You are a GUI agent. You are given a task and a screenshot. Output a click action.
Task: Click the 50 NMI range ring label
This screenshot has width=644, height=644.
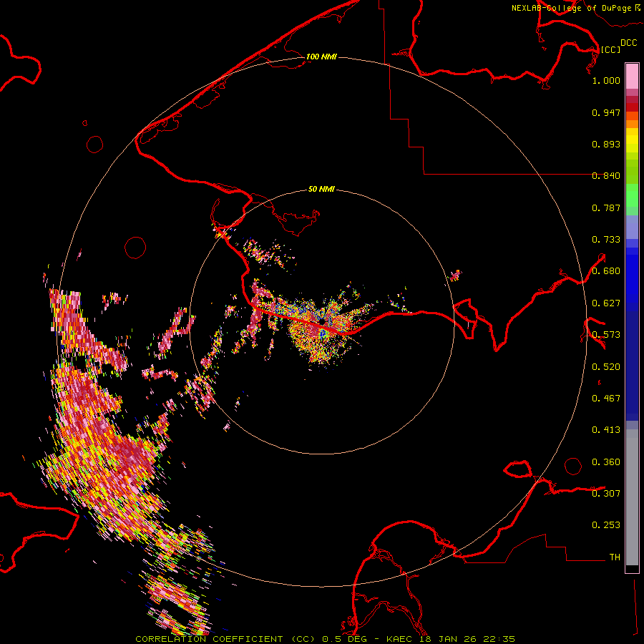point(321,189)
